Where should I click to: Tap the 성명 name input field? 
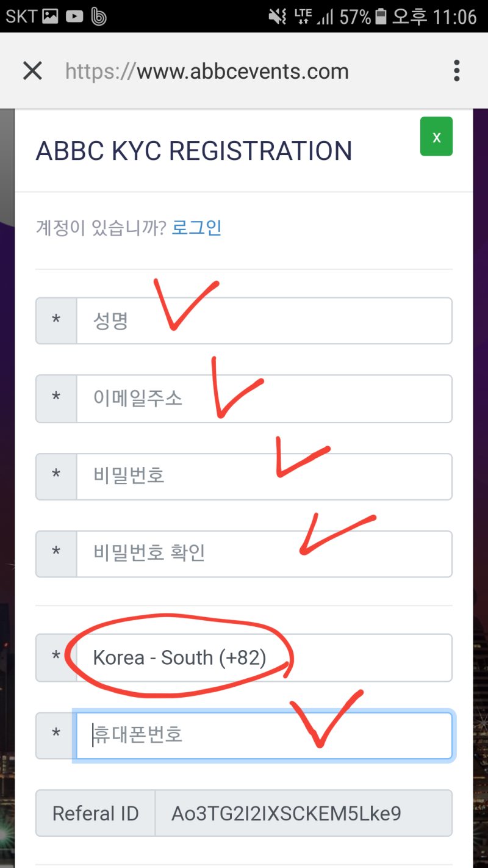tap(262, 320)
